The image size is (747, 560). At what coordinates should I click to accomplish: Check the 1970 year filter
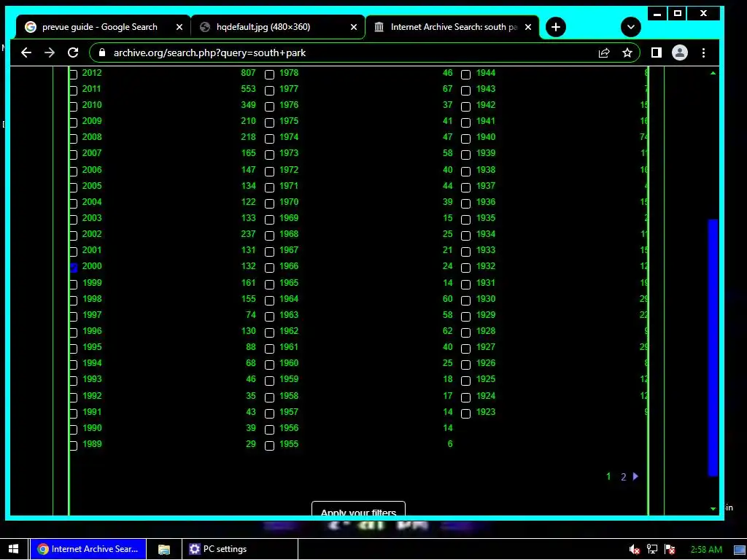click(x=270, y=203)
